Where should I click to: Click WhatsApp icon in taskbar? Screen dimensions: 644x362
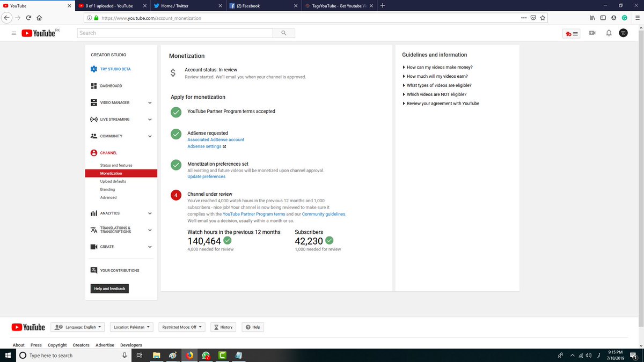[206, 355]
